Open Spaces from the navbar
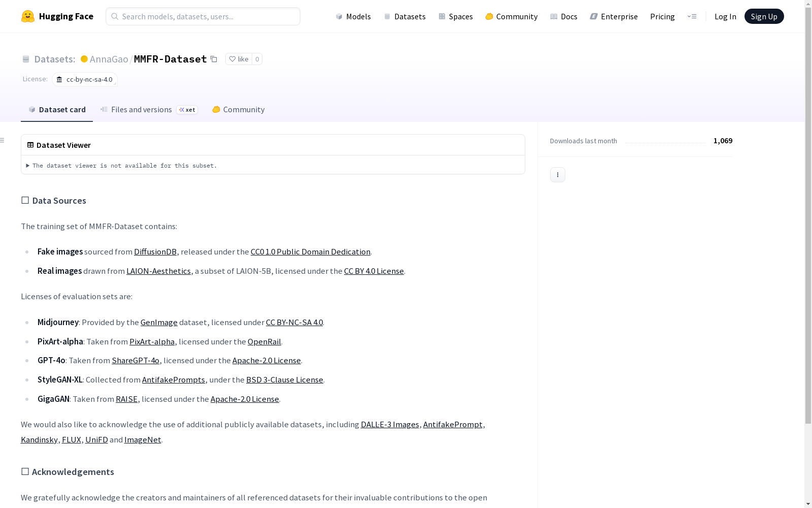 point(455,16)
